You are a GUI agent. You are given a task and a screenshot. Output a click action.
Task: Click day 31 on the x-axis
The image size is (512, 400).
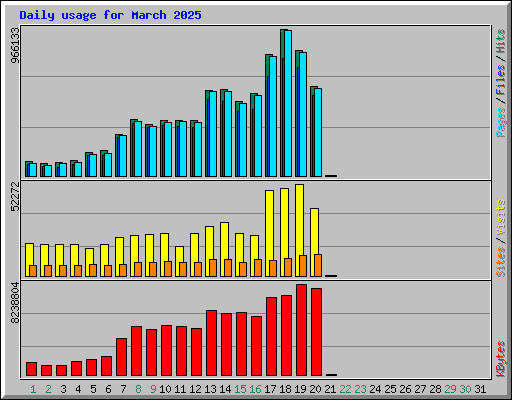click(480, 389)
